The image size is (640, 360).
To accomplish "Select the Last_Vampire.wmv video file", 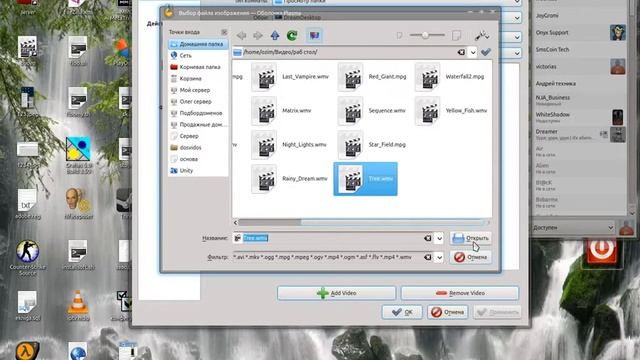I will 290,77.
